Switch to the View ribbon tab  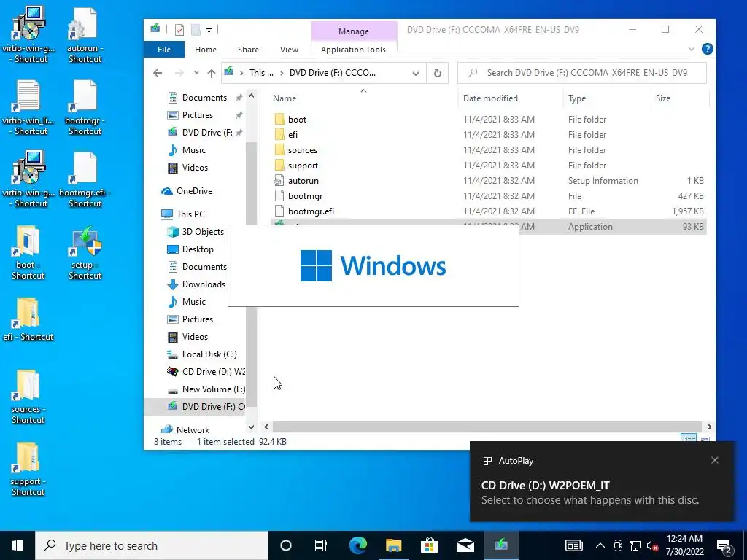click(x=289, y=50)
